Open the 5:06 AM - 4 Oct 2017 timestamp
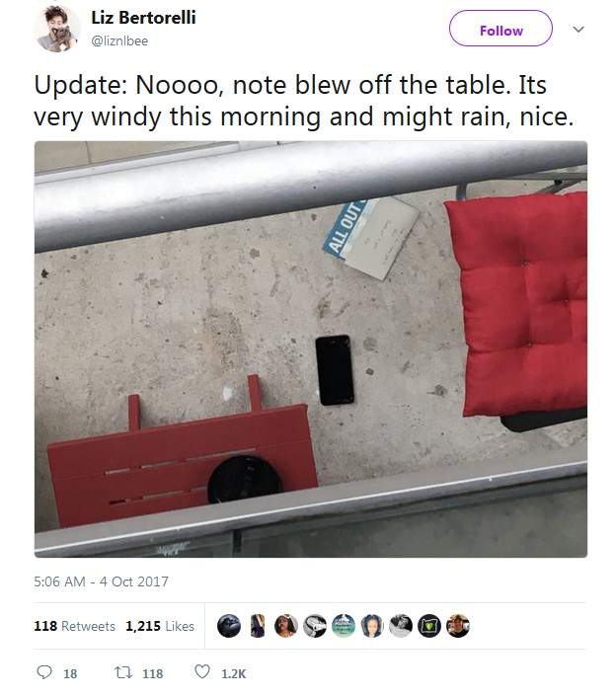 pos(102,581)
